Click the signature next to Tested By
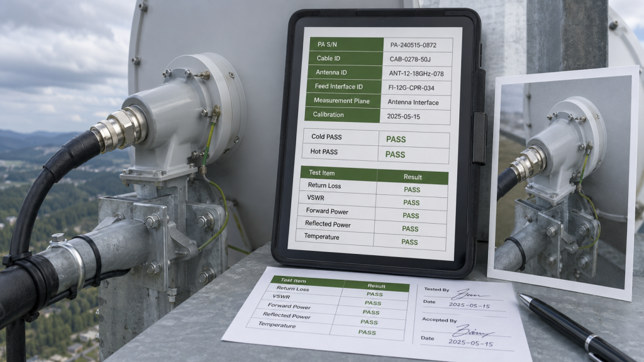 click(469, 294)
